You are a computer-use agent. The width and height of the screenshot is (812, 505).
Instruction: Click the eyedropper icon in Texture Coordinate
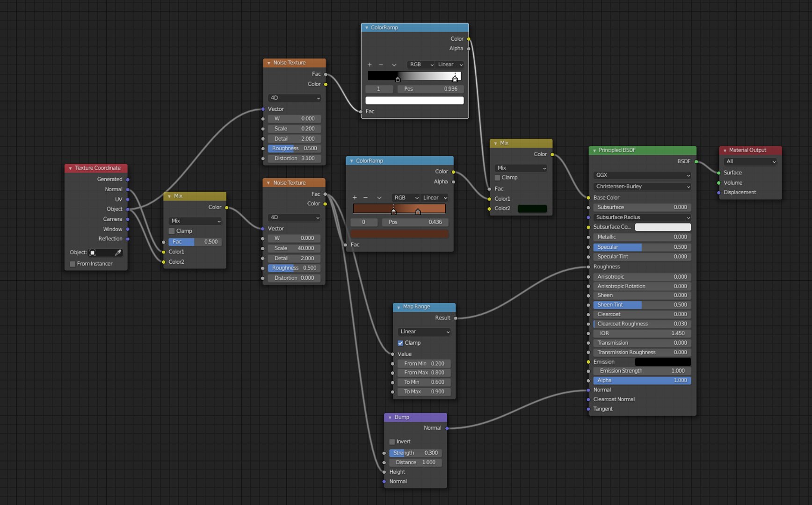click(118, 252)
